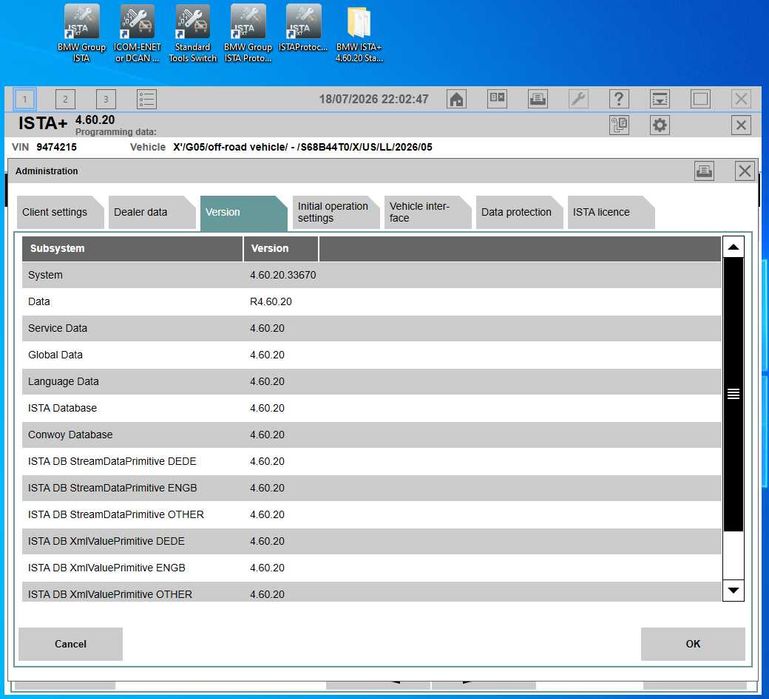Open the wrench service tools icon
Viewport: 769px width, 699px height.
579,100
